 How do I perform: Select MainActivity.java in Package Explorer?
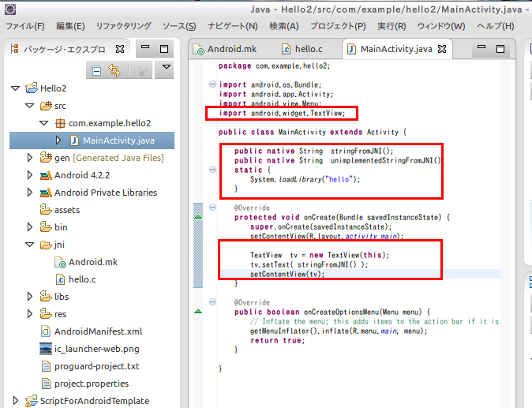[x=92, y=140]
